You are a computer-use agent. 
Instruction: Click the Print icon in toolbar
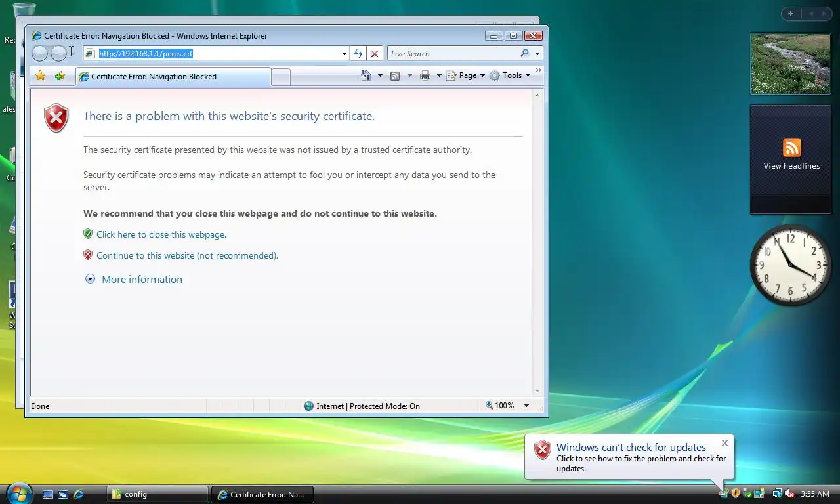[425, 75]
